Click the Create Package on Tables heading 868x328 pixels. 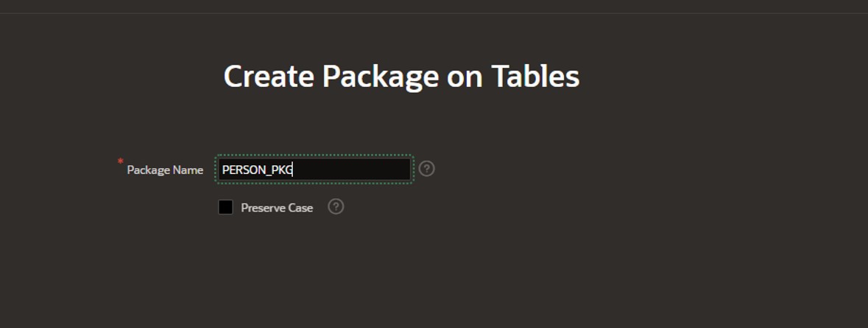pos(401,77)
